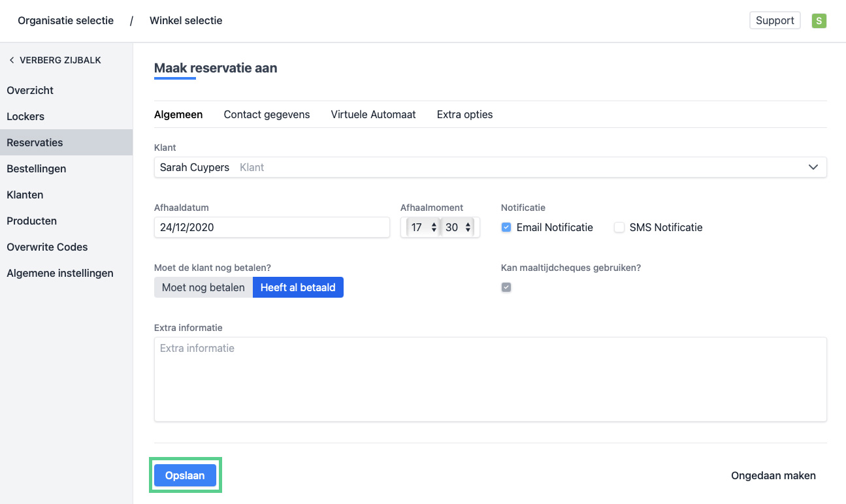
Task: Enable the SMS Notificatie checkbox
Action: tap(619, 228)
